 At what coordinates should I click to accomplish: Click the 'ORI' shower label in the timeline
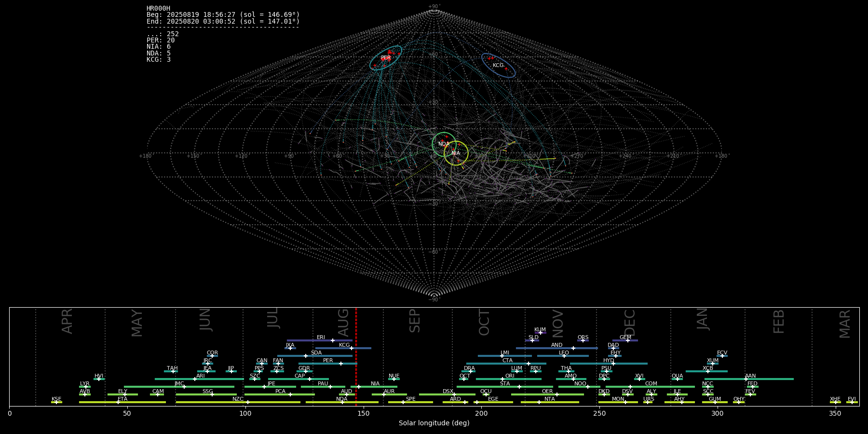(x=510, y=376)
